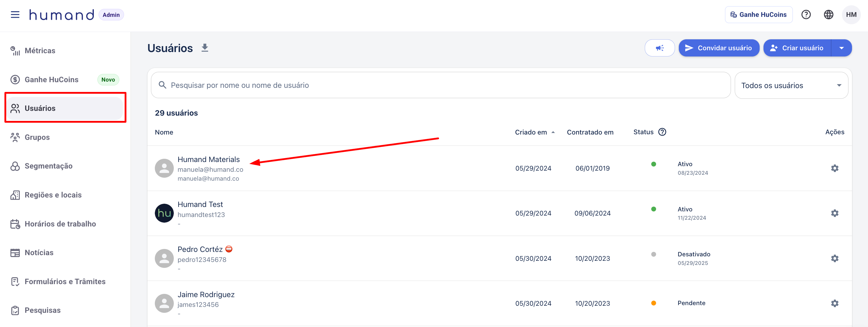Click the blocked icon beside Pedro Cortéz
Screen dimensions: 868x327
click(x=229, y=249)
